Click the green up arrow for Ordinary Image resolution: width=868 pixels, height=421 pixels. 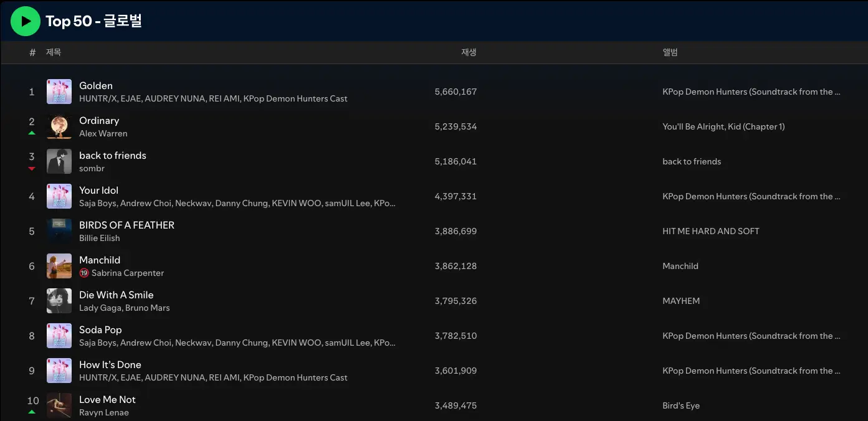coord(32,133)
